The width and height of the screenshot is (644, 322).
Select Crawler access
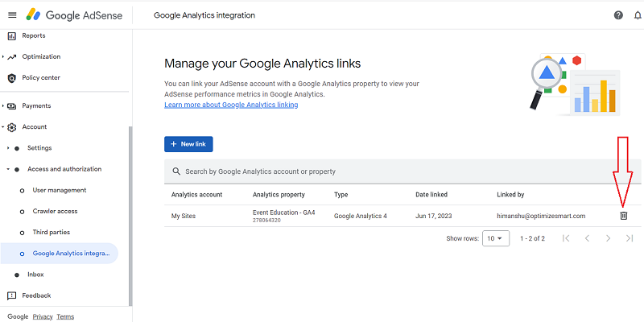point(55,211)
